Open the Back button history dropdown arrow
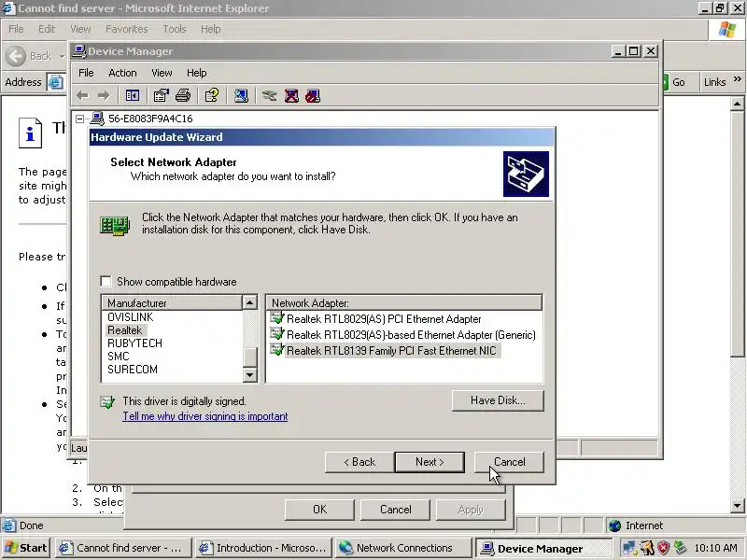The height and width of the screenshot is (560, 747). (62, 56)
